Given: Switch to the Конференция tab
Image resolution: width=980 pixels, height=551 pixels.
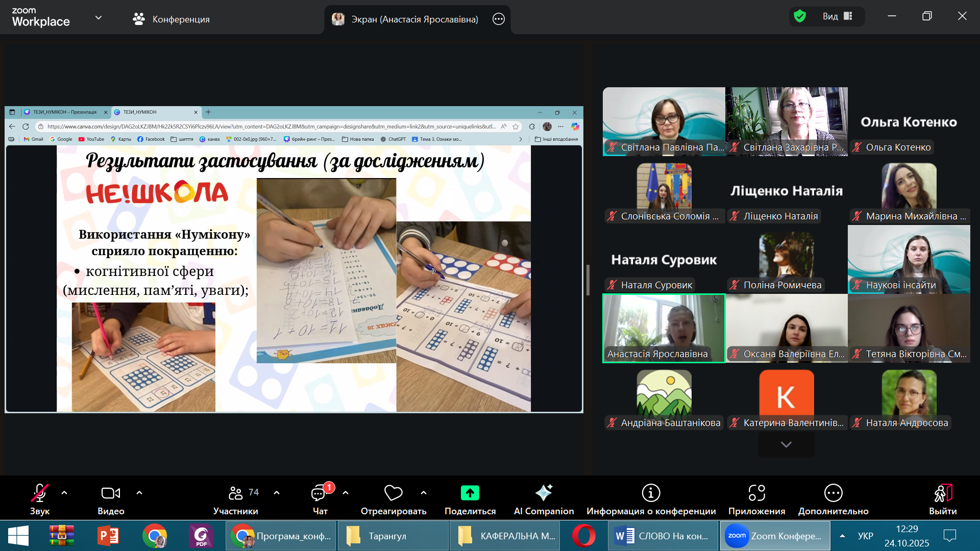Looking at the screenshot, I should [171, 19].
